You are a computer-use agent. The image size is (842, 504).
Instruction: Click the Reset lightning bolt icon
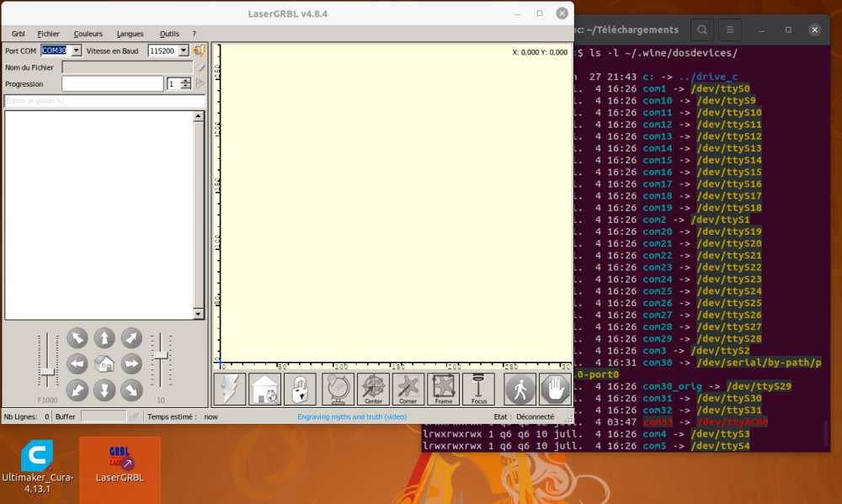(x=230, y=389)
